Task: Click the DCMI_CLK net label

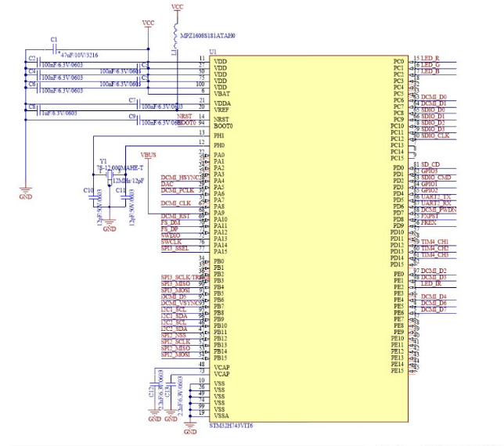Action: pyautogui.click(x=176, y=203)
